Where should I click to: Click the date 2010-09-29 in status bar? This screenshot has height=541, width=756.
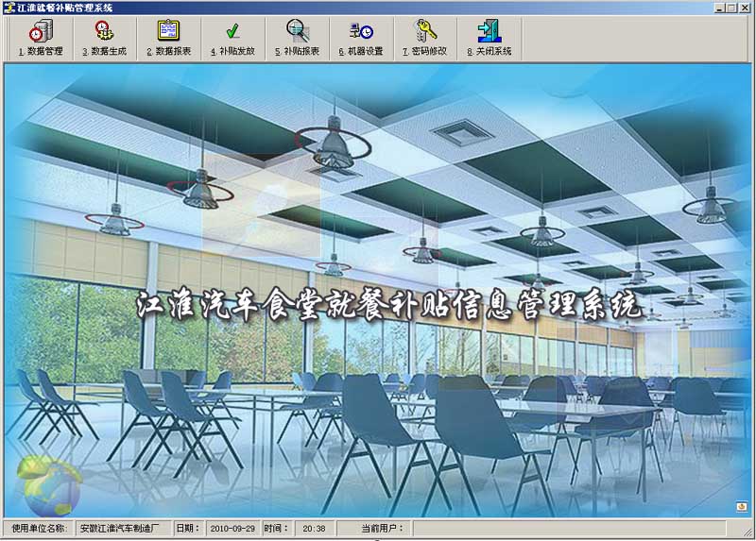(x=231, y=529)
